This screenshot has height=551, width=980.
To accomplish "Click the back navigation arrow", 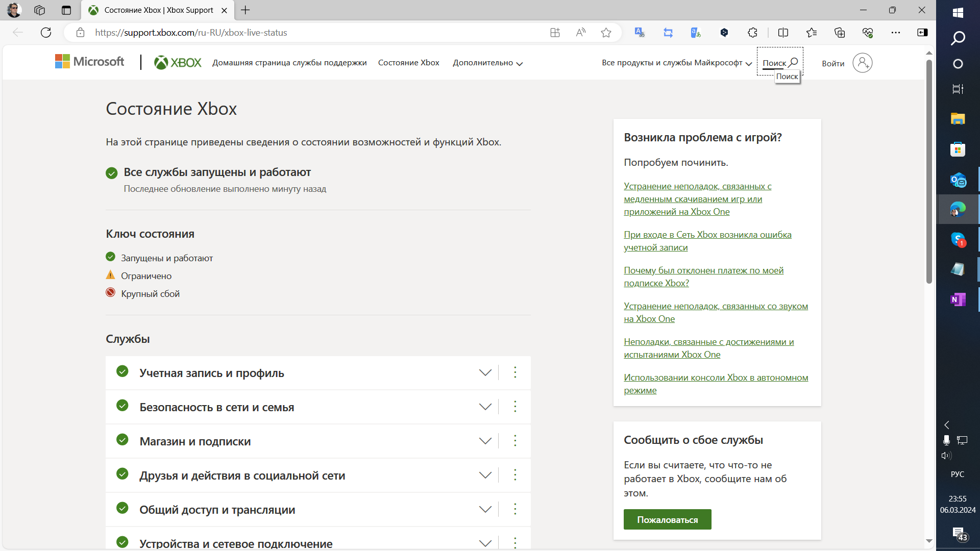I will (18, 33).
